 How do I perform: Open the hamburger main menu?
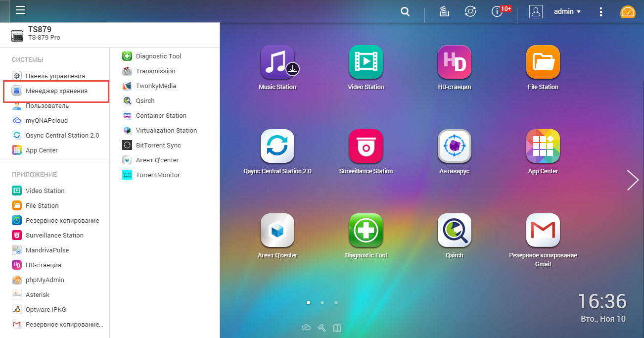[20, 10]
